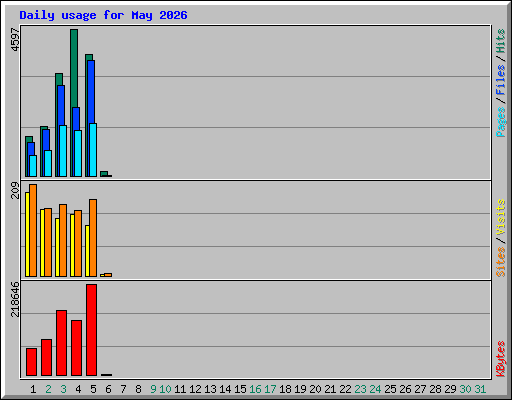The width and height of the screenshot is (512, 400).
Task: Click the orange sites bar for day 3
Action: point(63,240)
